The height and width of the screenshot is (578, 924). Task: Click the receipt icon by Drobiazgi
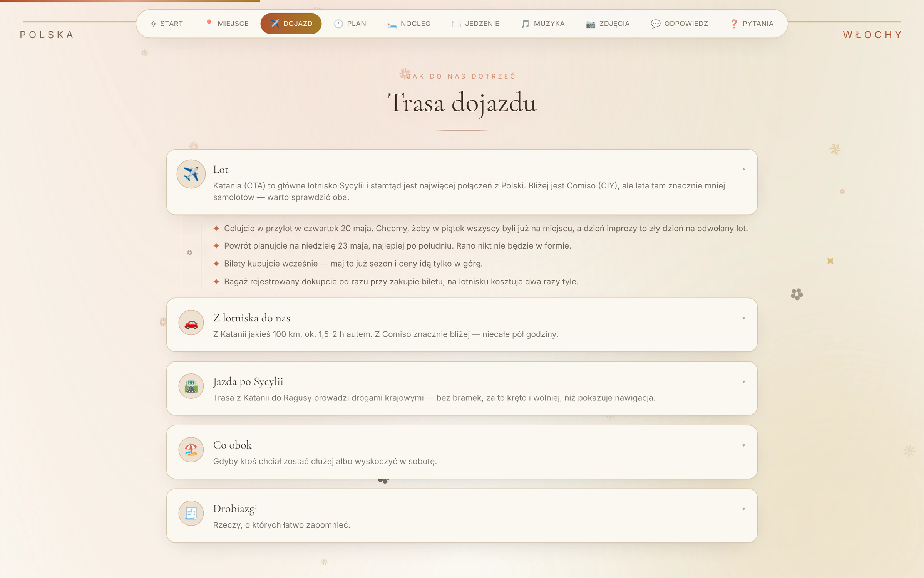pyautogui.click(x=191, y=513)
